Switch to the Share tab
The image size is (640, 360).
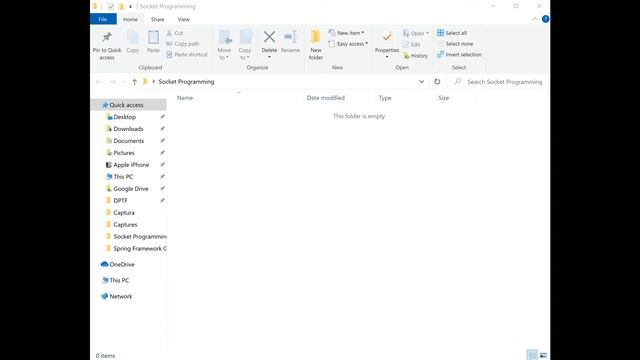tap(158, 19)
